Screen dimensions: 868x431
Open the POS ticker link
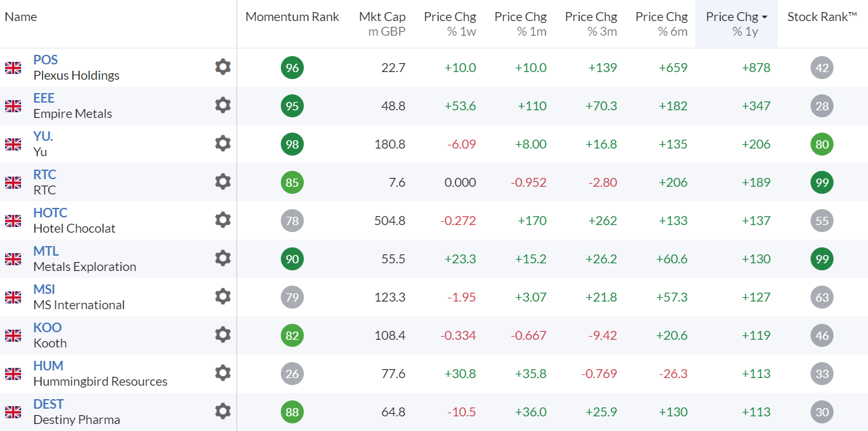(x=45, y=60)
